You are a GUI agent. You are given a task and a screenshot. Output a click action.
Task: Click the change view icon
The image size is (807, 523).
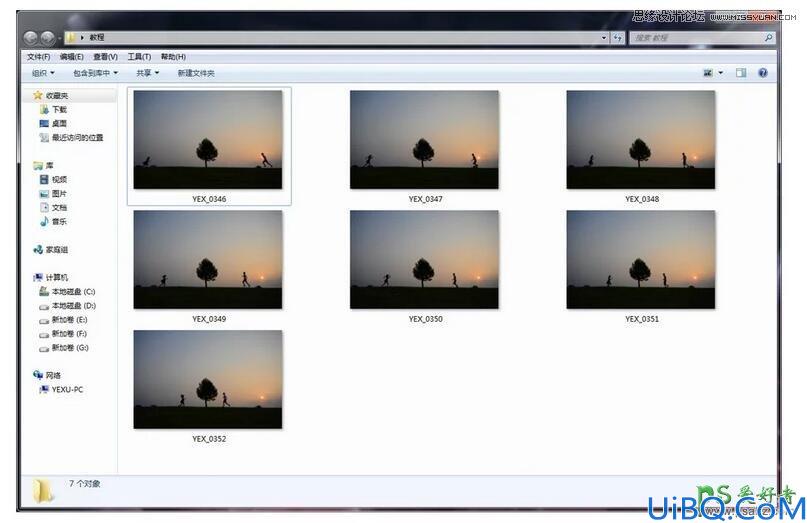click(x=708, y=73)
